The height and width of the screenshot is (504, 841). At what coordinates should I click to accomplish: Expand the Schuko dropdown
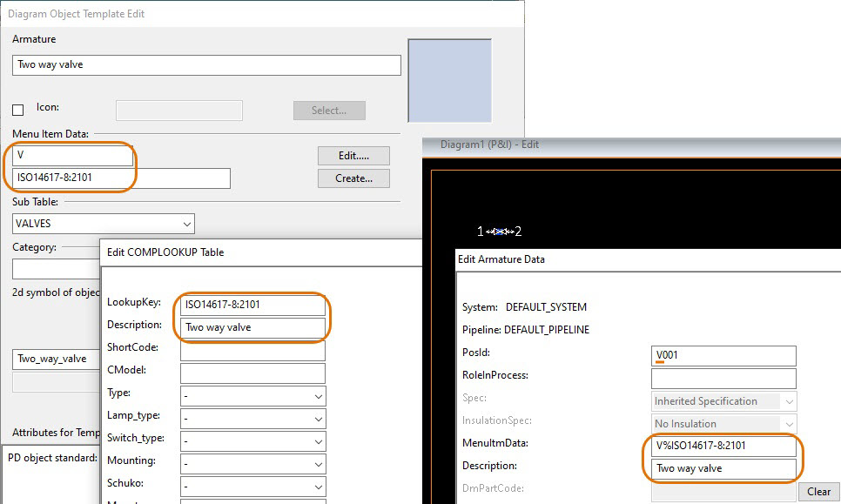coord(252,486)
